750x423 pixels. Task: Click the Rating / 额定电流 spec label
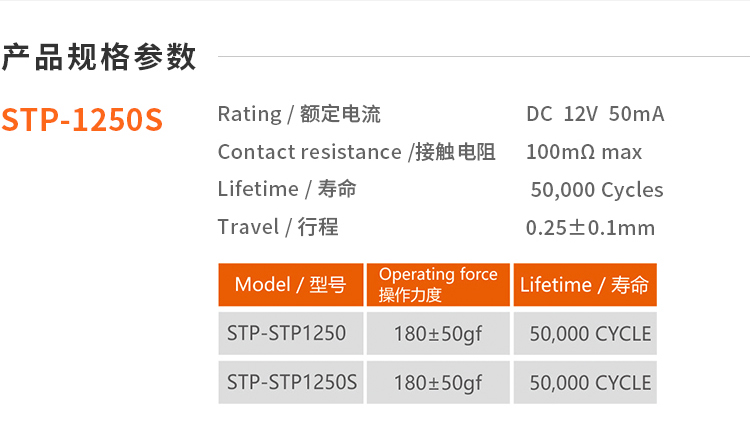coord(299,114)
